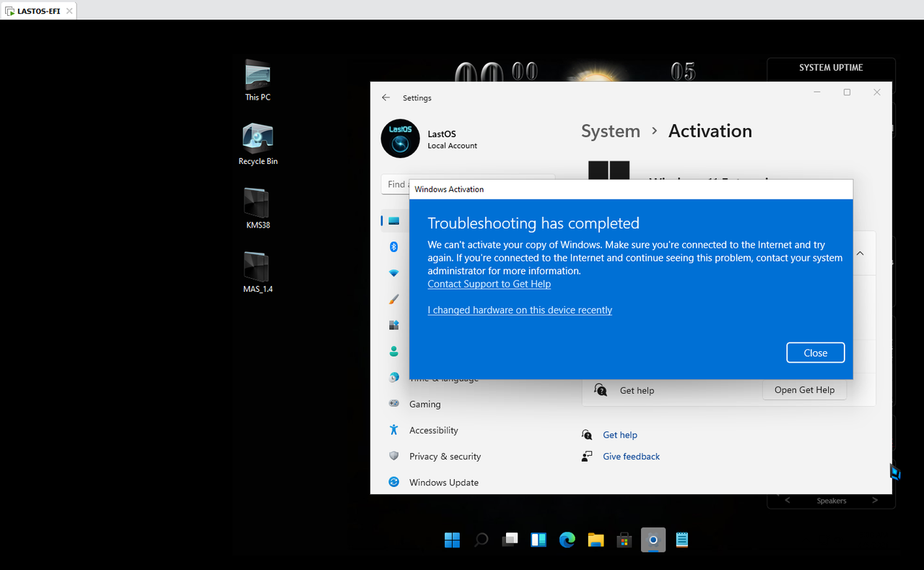Open Microsoft Store from taskbar
Viewport: 924px width, 570px height.
pos(624,540)
